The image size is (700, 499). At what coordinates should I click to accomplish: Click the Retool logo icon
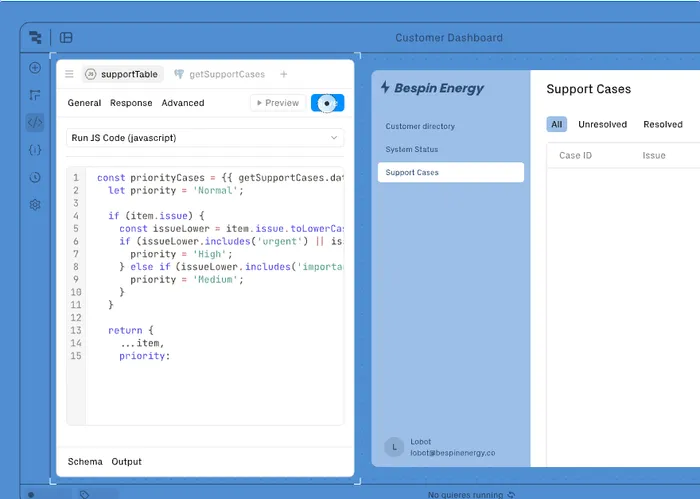(x=35, y=38)
